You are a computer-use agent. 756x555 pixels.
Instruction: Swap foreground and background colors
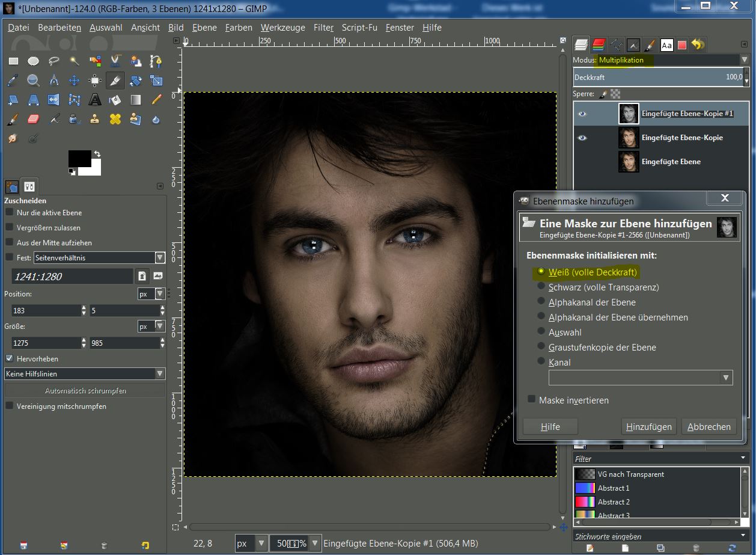point(97,155)
